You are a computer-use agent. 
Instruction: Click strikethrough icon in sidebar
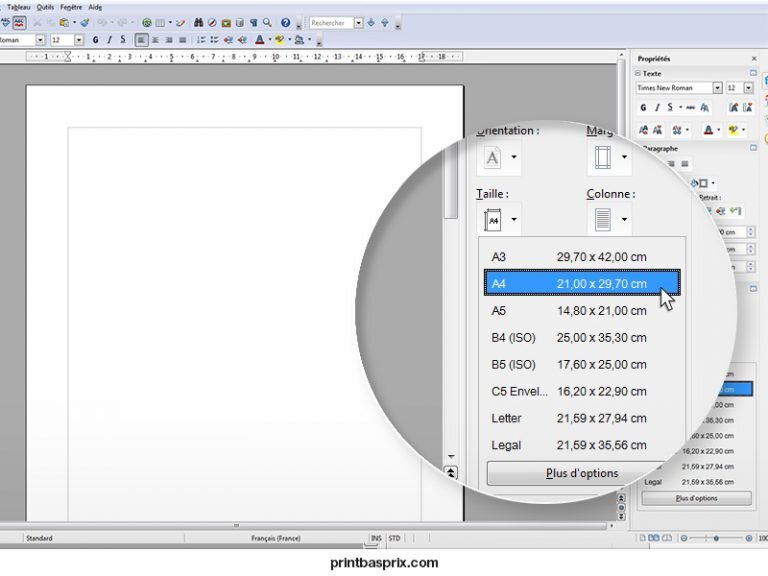click(x=691, y=107)
